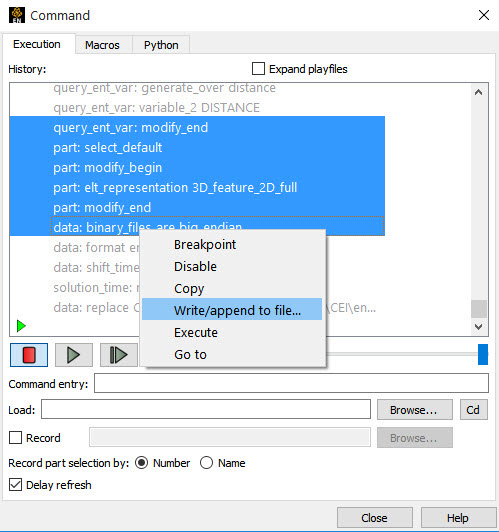Screen dimensions: 499x532
Task: Select Copy from the context menu
Action: (x=232, y=289)
